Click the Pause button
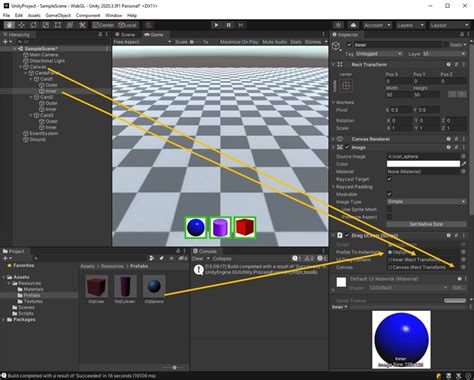Viewport: 474px width, 380px height. click(x=228, y=25)
